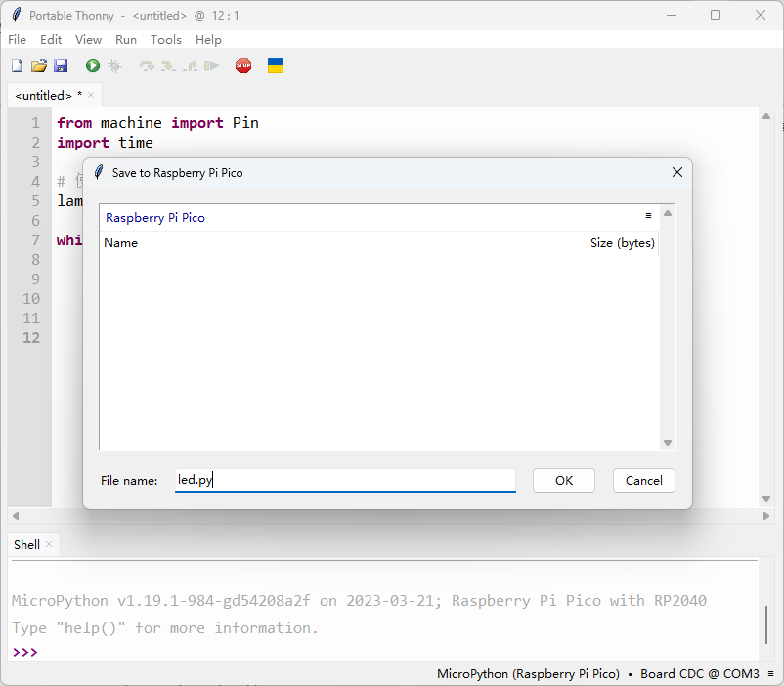The height and width of the screenshot is (686, 784).
Task: Close the Save to Raspberry Pi Pico dialog
Action: click(677, 172)
